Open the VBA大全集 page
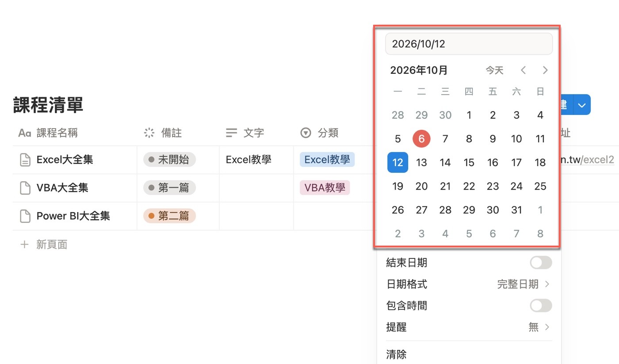Screen dimensions: 619x364 click(62, 188)
